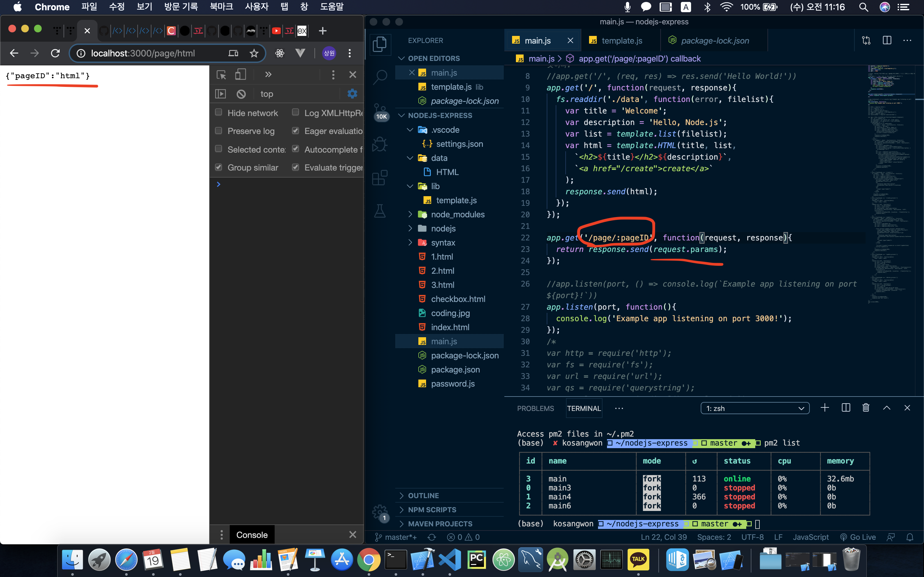
Task: Kill terminal with the trash icon
Action: point(866,408)
